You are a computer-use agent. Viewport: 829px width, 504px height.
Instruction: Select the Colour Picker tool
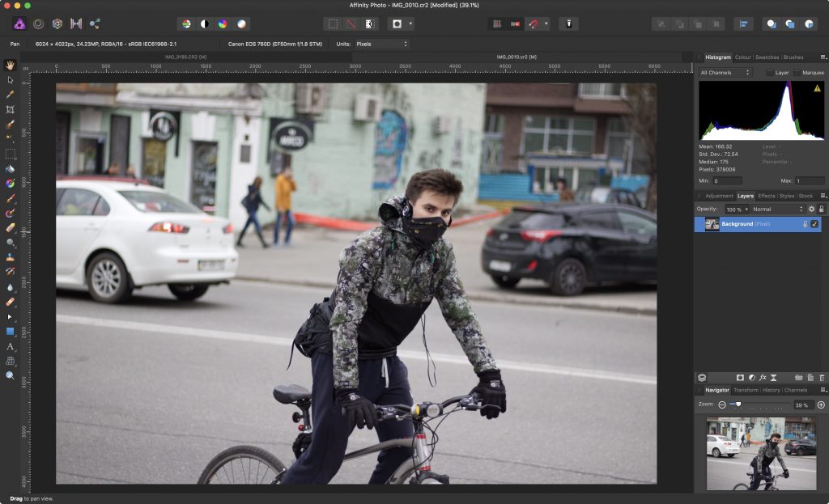pyautogui.click(x=10, y=95)
